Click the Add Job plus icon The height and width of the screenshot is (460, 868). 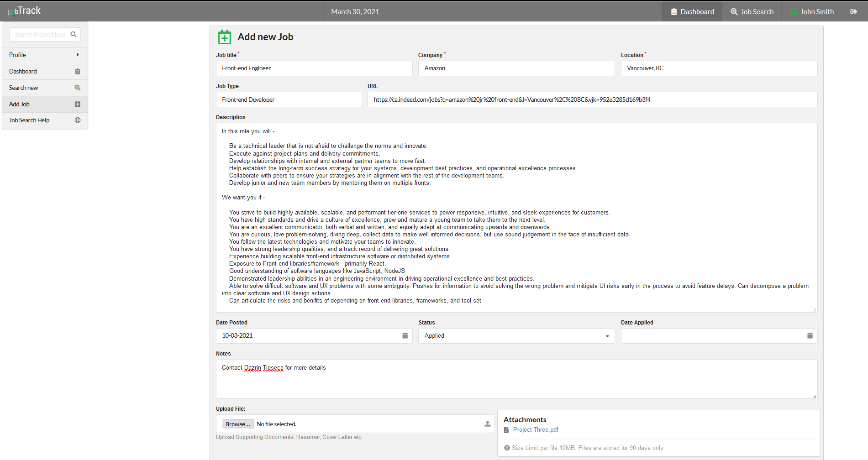click(x=78, y=104)
